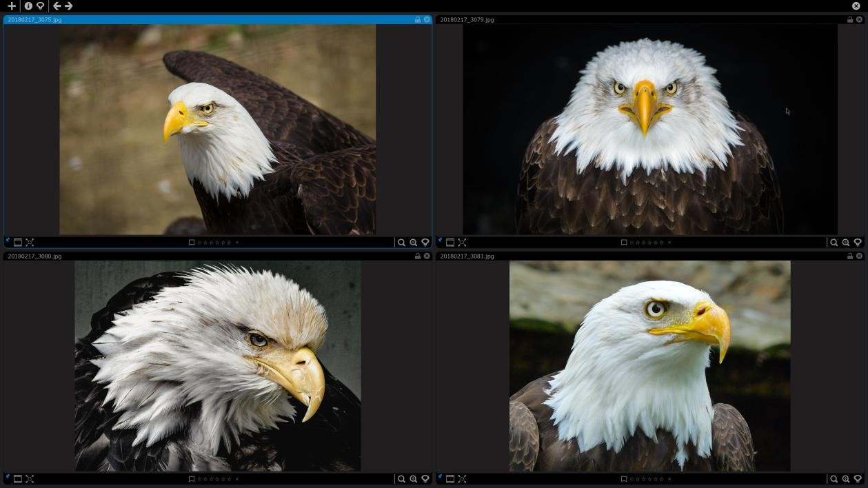
Task: Close the 20180217_3079.jpg pane
Action: click(859, 19)
